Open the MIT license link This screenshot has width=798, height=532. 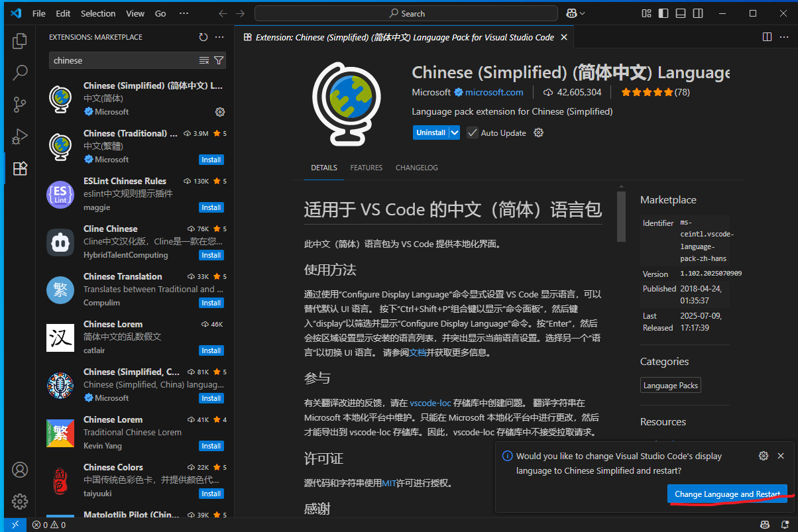(389, 483)
